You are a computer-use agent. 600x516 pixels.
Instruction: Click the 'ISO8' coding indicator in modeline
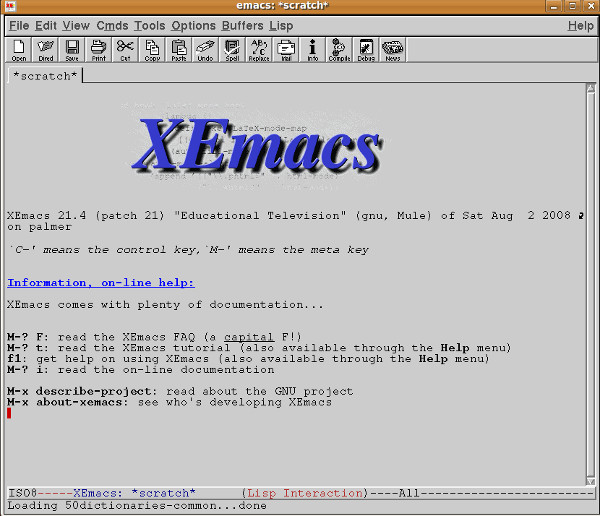pyautogui.click(x=22, y=493)
